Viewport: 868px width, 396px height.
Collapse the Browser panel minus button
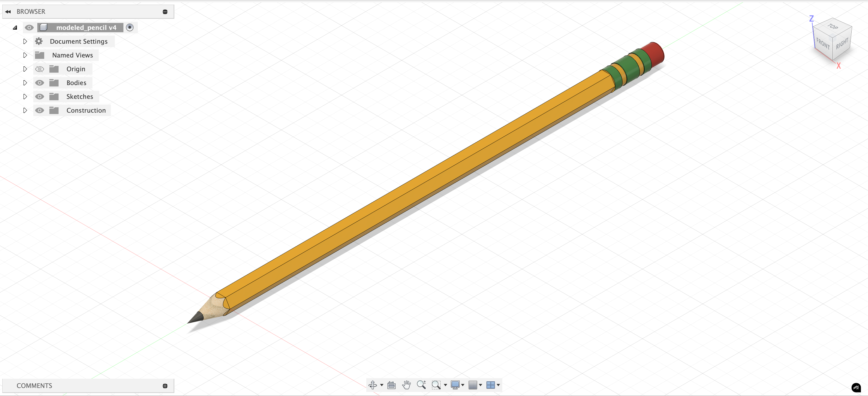tap(165, 12)
